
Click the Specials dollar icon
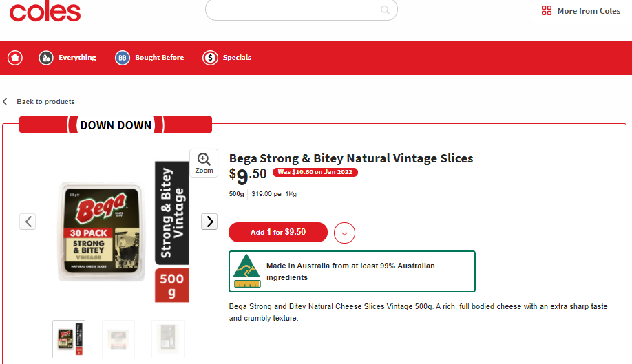point(210,58)
